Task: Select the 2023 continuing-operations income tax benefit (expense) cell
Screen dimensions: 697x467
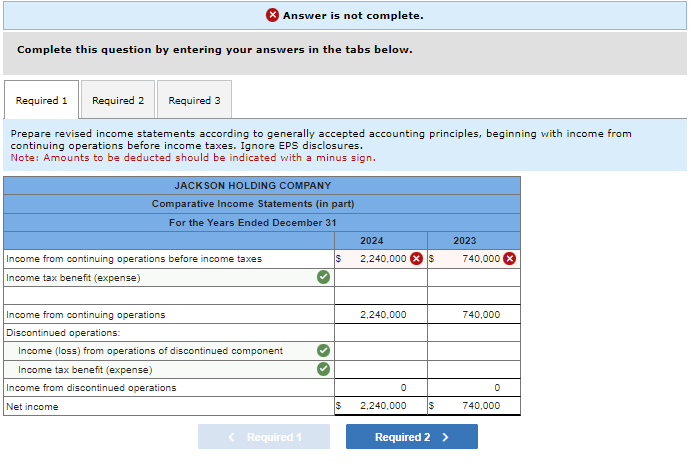Action: point(474,278)
